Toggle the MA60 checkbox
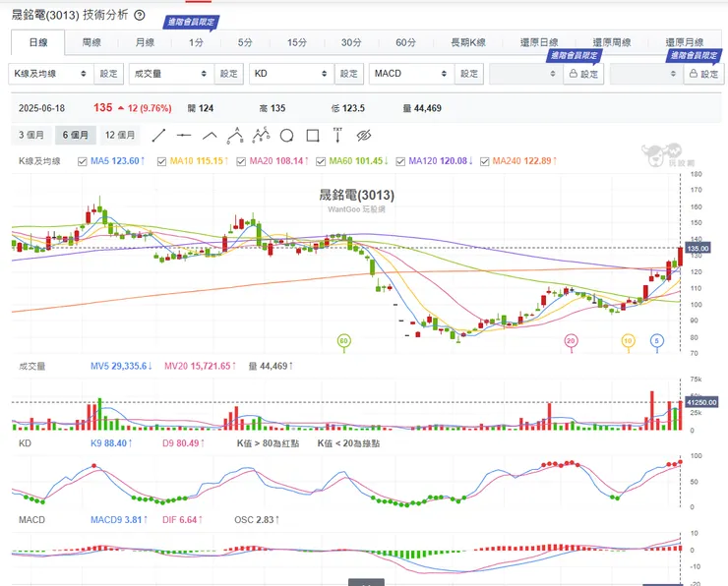This screenshot has height=586, width=728. coord(321,161)
